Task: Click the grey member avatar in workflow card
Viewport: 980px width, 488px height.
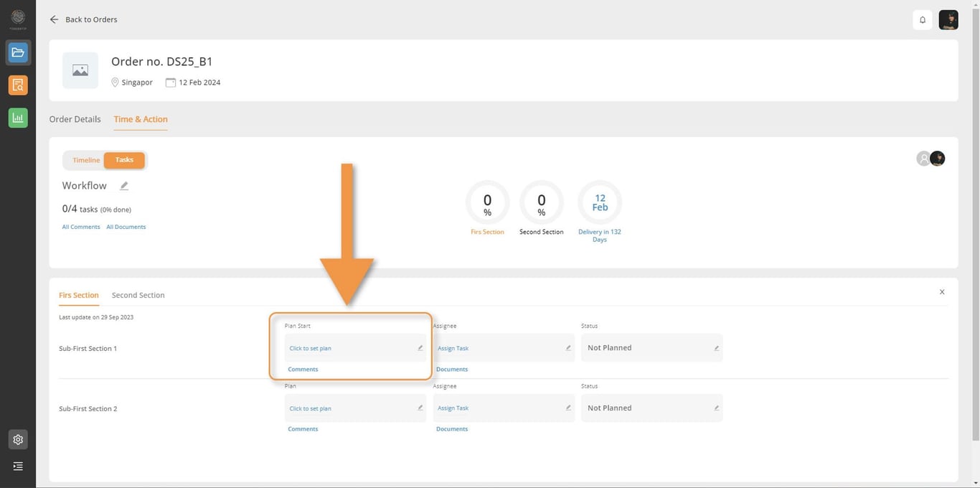Action: (924, 159)
